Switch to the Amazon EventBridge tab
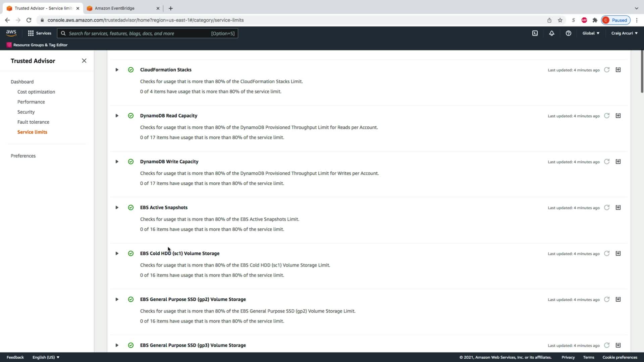The width and height of the screenshot is (644, 362). 115,8
